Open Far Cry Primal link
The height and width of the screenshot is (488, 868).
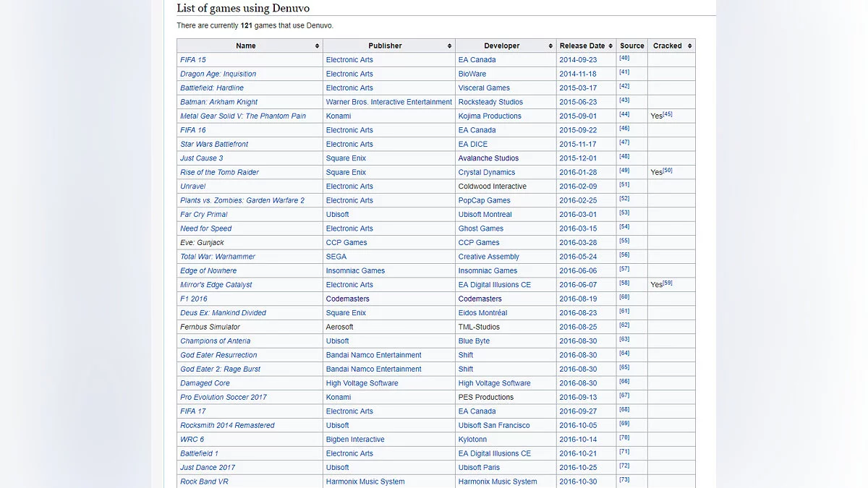tap(204, 215)
